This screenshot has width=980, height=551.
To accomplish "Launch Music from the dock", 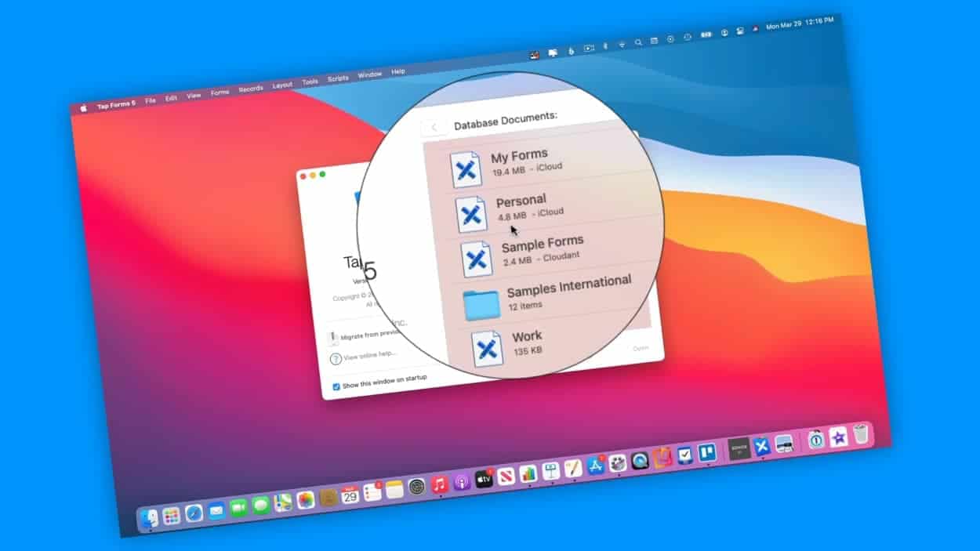I will pyautogui.click(x=439, y=484).
